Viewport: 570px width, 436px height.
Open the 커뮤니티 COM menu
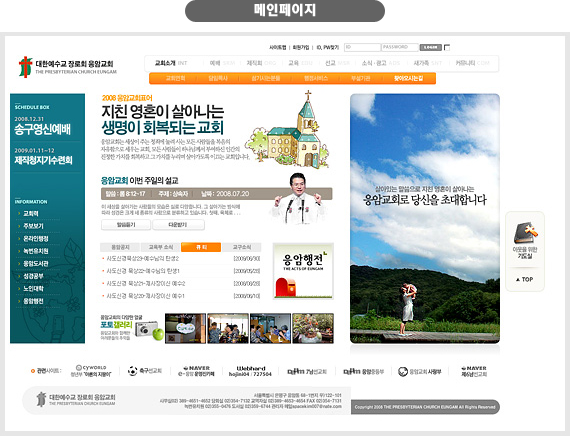[472, 63]
